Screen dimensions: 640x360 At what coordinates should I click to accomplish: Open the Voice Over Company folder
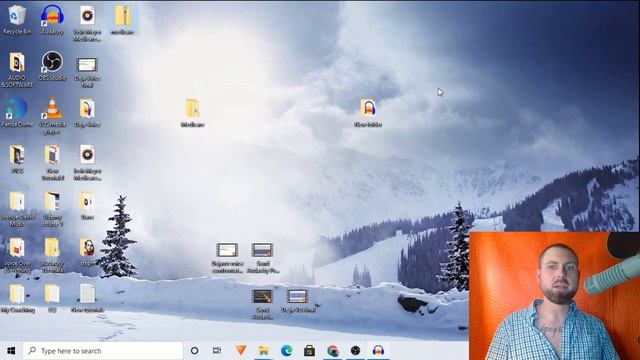coord(17,255)
